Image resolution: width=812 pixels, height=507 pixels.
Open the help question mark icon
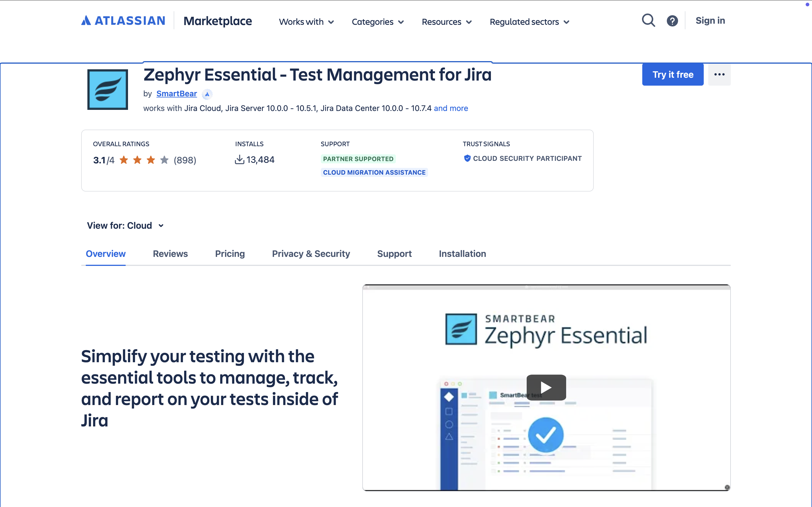(x=672, y=21)
